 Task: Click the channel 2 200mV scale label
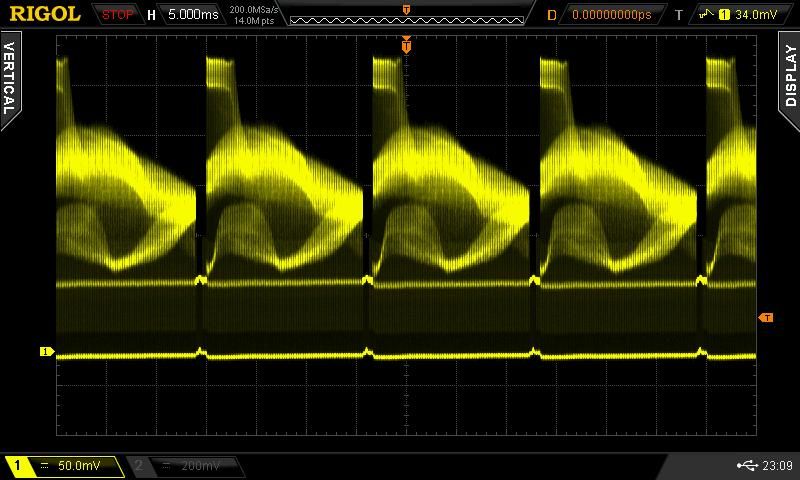199,466
